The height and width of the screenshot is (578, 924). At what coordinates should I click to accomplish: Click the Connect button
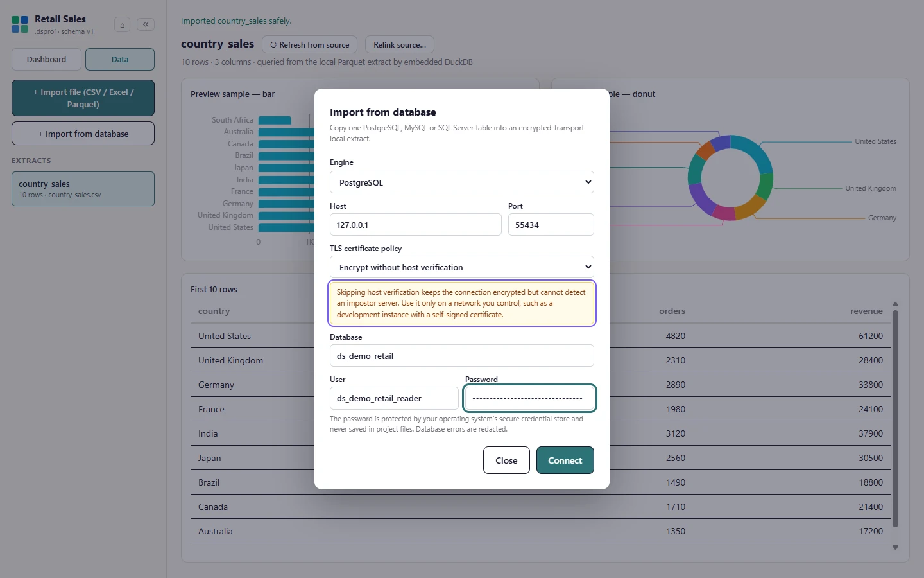[565, 460]
